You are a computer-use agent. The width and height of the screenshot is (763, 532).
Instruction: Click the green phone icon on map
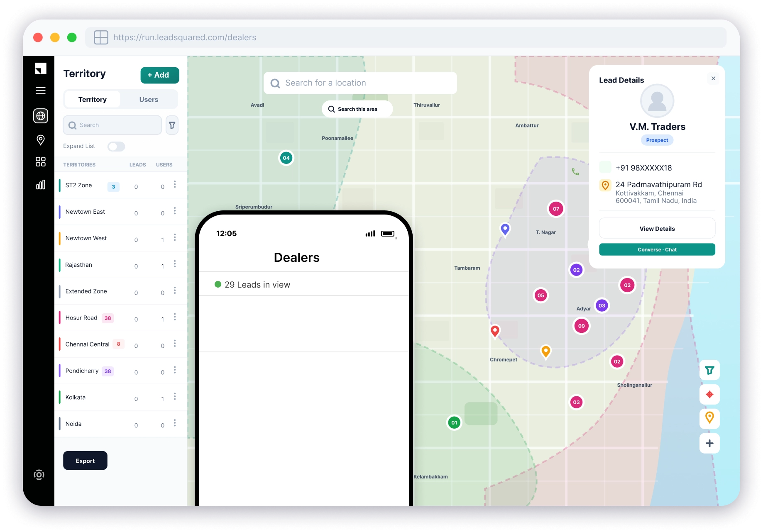575,172
